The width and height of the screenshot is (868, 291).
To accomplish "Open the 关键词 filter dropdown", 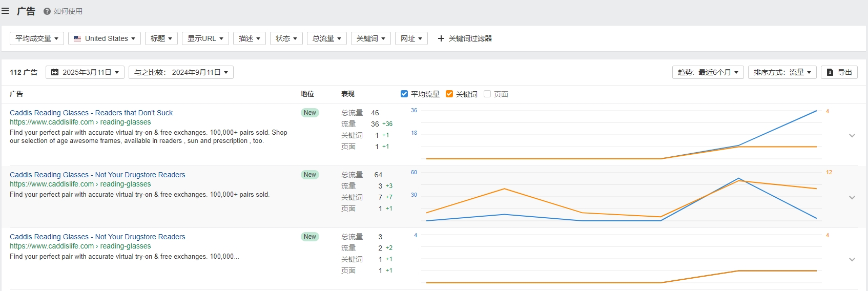I will point(371,38).
